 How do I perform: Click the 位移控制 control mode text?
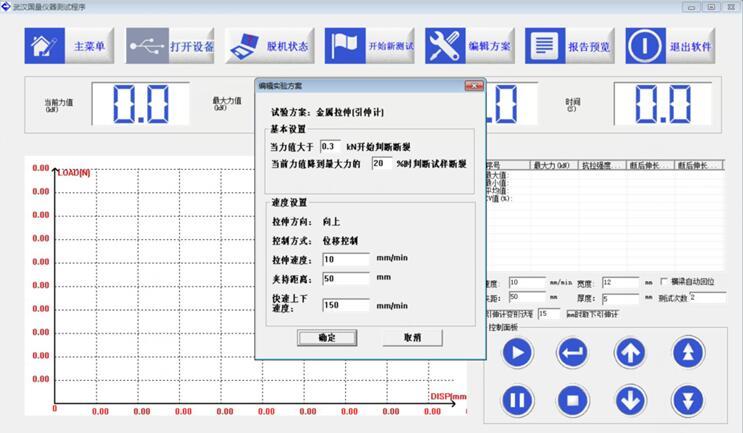point(340,241)
